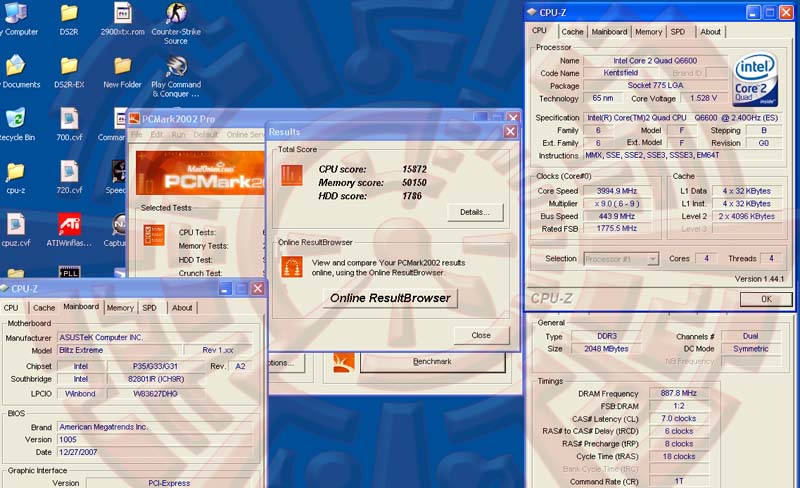Click the PCMark2002 Pro title bar icon
The width and height of the screenshot is (800, 488).
[134, 118]
